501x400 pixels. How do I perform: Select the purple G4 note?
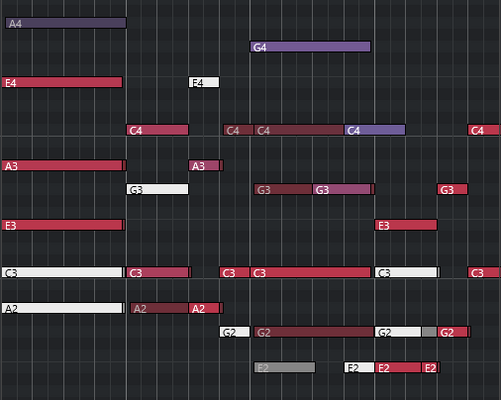(x=310, y=47)
